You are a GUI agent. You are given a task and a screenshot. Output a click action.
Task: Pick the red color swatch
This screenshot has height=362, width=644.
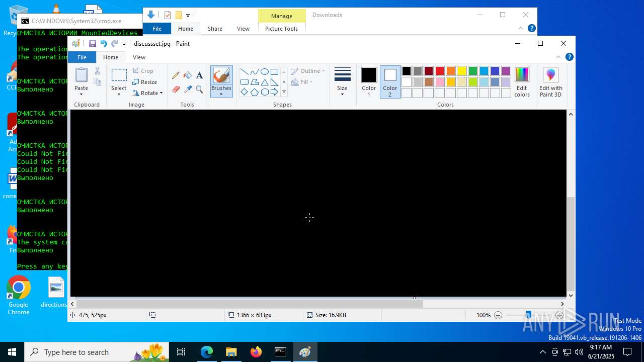coord(440,71)
